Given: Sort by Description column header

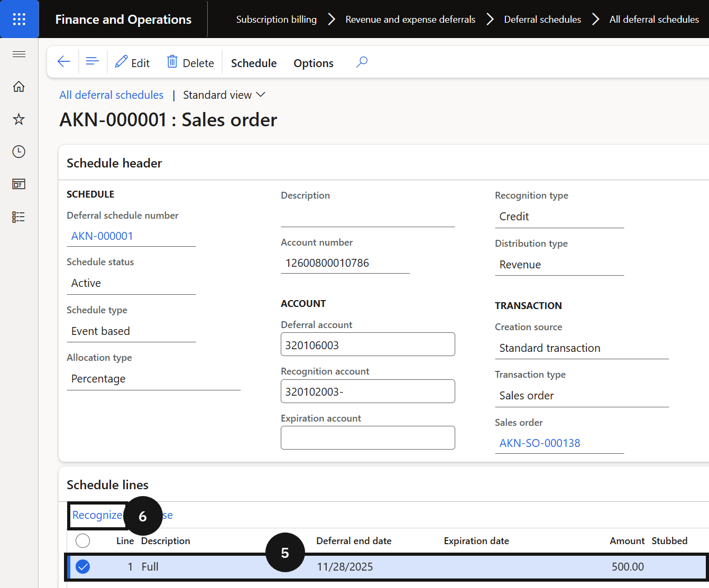Looking at the screenshot, I should click(x=165, y=541).
